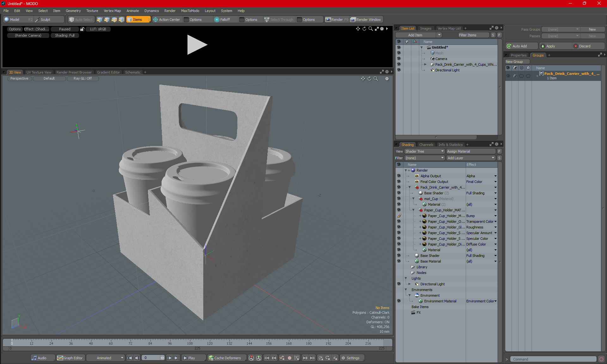Switch to the Images tab
The image size is (607, 364).
426,28
